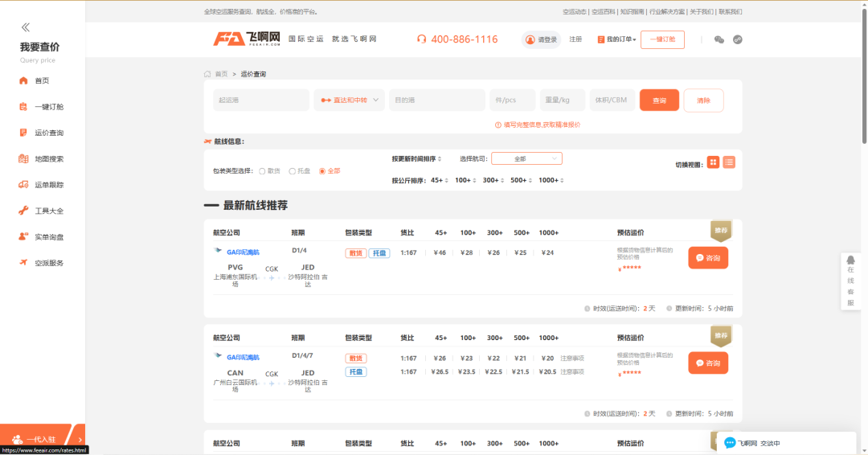
Task: Collapse the sidebar with double-chevron icon
Action: click(26, 27)
